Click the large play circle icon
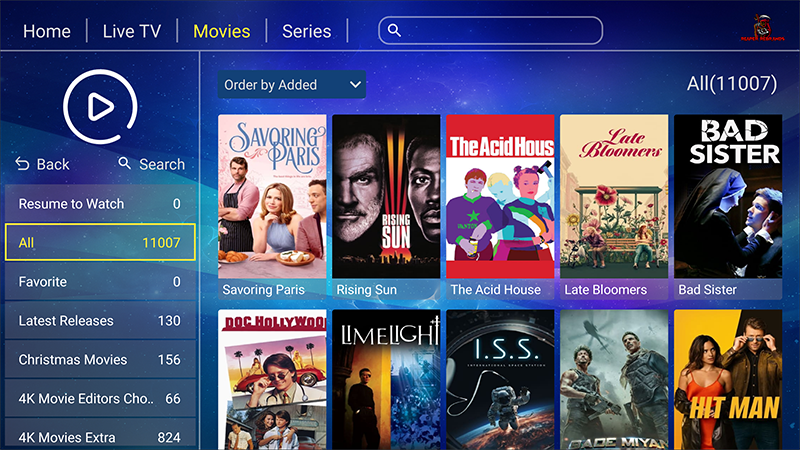This screenshot has height=450, width=800. [100, 107]
